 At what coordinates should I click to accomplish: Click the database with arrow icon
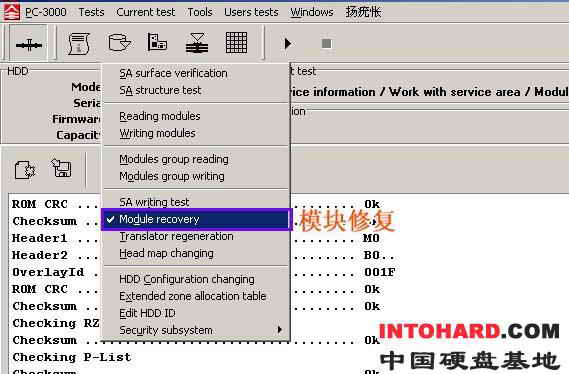coord(119,43)
